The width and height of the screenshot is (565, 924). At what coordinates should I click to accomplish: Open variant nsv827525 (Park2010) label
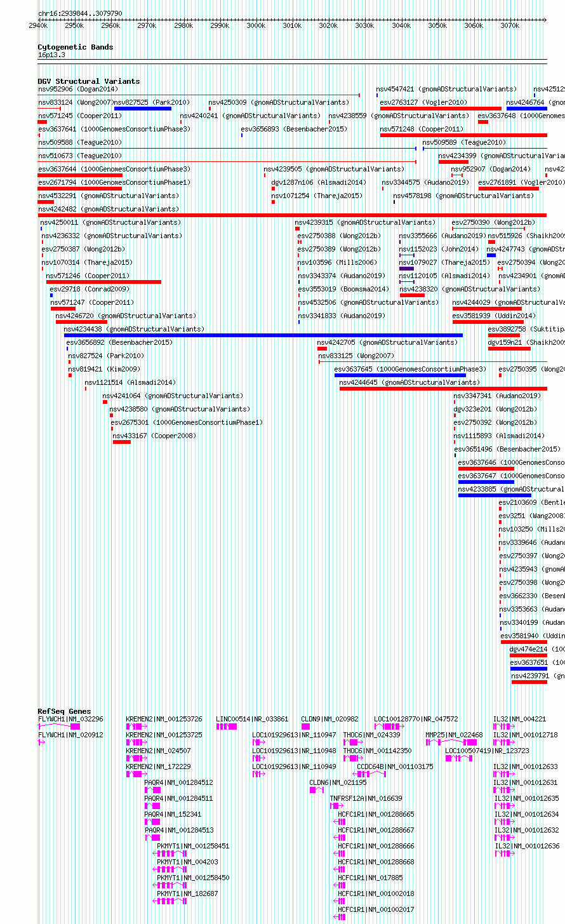[152, 102]
